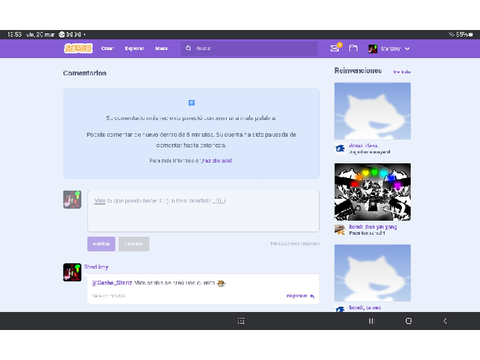
Task: Click the reply arrow icon on comment
Action: (x=312, y=296)
